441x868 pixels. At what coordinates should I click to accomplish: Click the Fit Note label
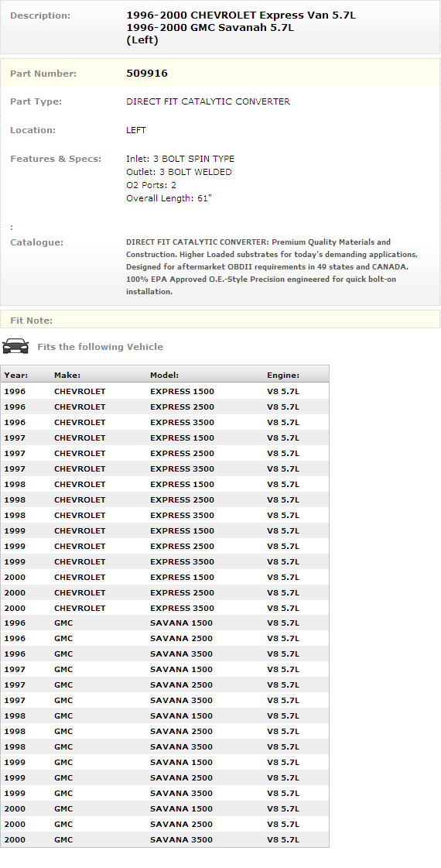point(32,321)
